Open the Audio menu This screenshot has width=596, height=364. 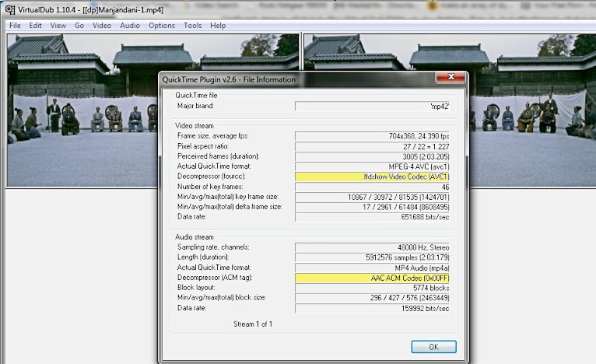pyautogui.click(x=130, y=26)
